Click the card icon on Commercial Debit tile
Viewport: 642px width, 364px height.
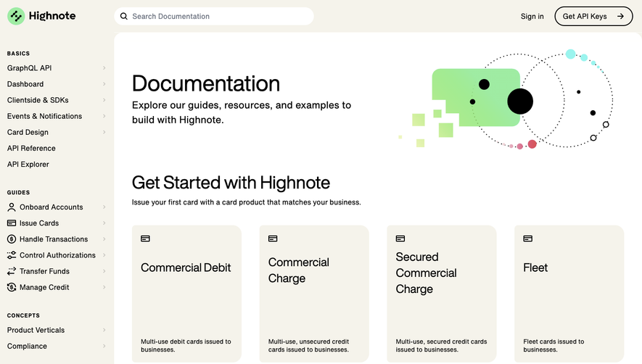145,239
